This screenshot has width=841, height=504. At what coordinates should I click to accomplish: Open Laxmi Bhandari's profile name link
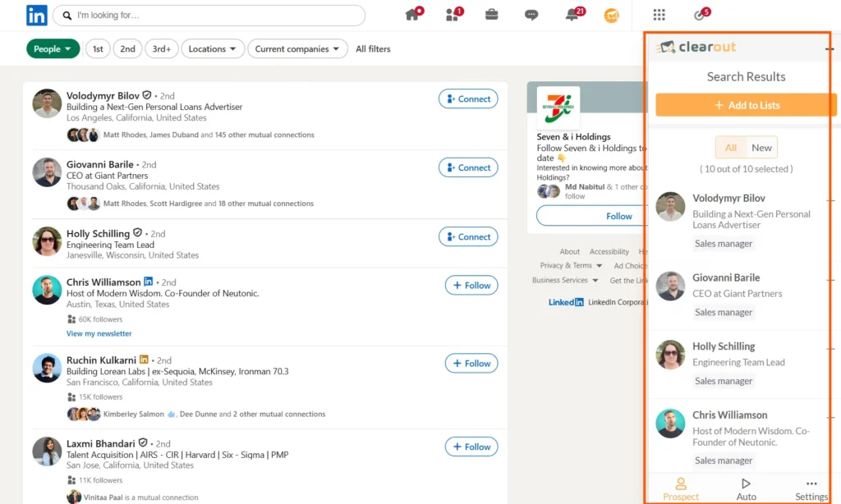click(x=101, y=443)
